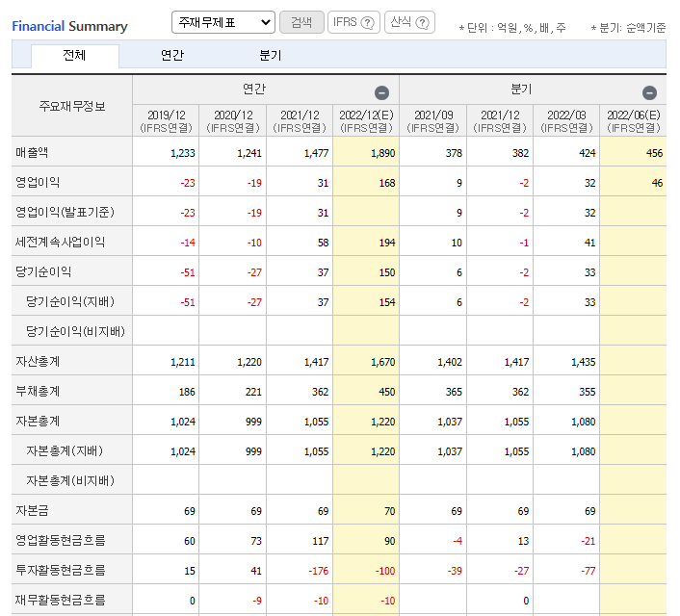
Task: Click the 자산총계 row label
Action: click(x=38, y=362)
